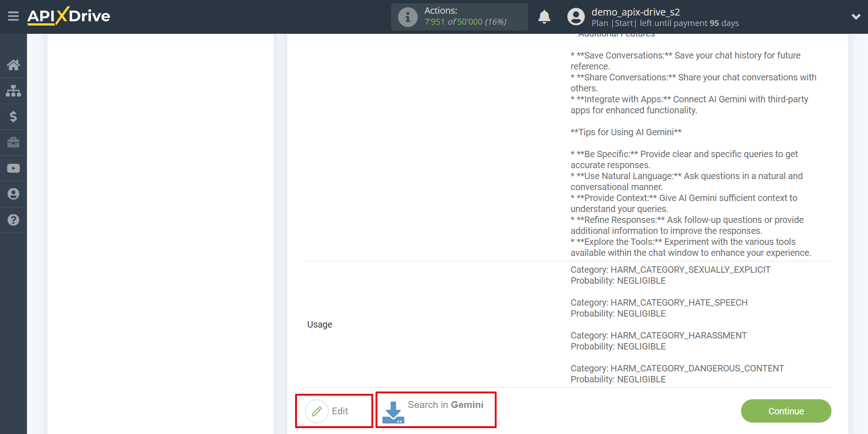Click the ApiX-Drive logo

pyautogui.click(x=69, y=16)
